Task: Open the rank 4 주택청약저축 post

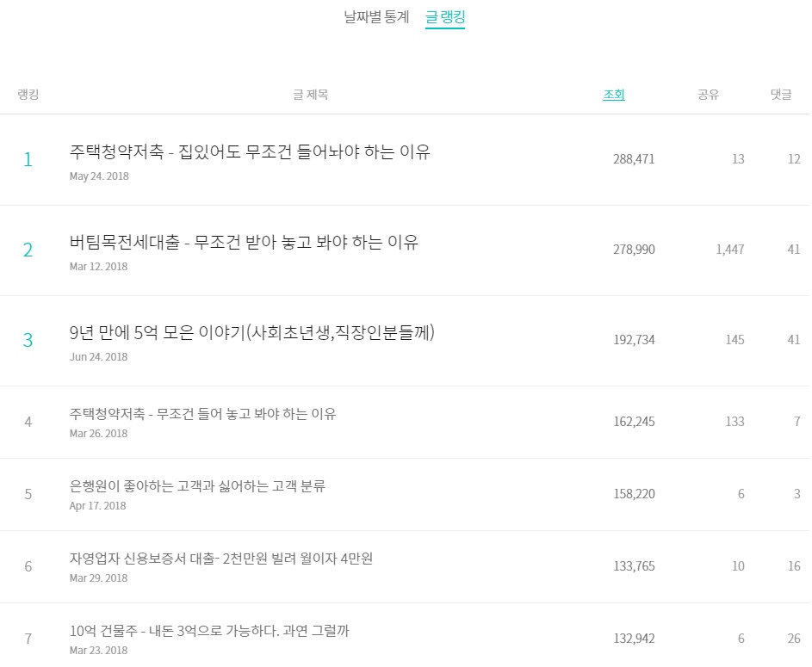Action: (x=202, y=413)
